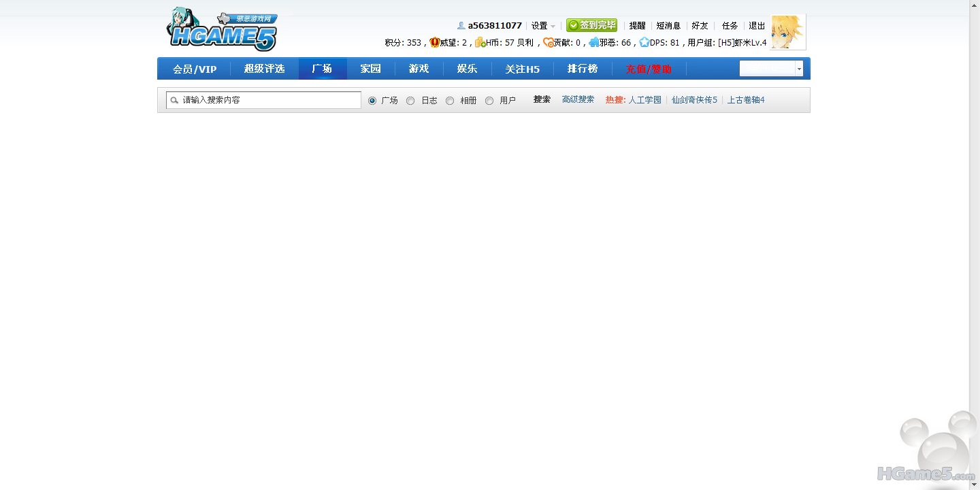Open the dropdown arrow in the navigation bar
The width and height of the screenshot is (980, 490).
799,69
